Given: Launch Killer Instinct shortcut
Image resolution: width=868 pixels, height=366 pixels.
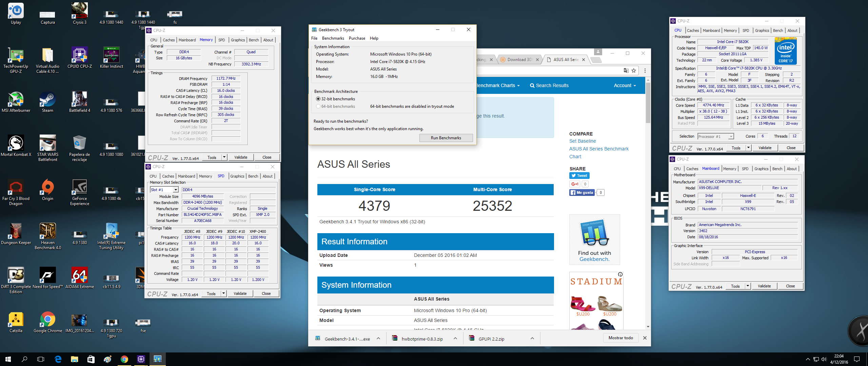Looking at the screenshot, I should [x=112, y=58].
